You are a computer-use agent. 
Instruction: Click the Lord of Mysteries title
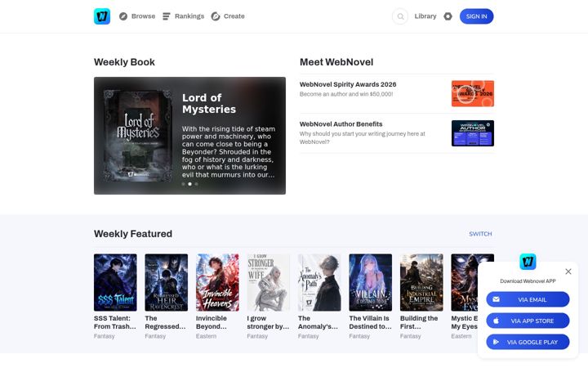coord(209,103)
